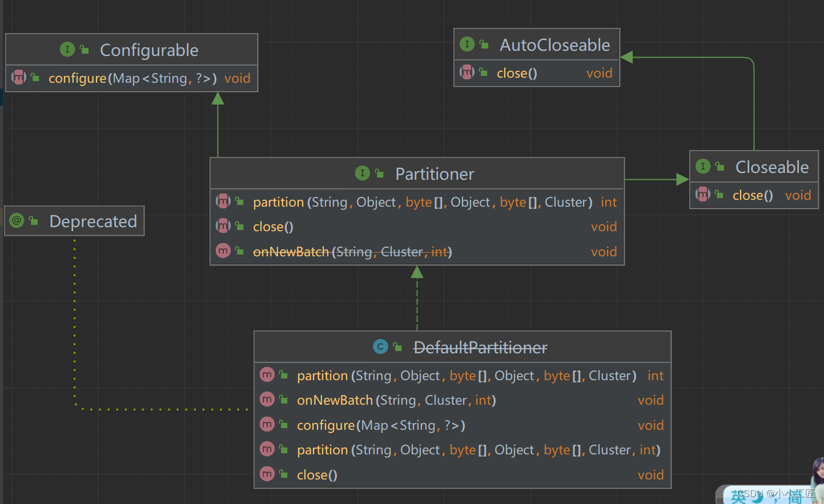The height and width of the screenshot is (504, 824).
Task: Select the DefaultPartitioner class title
Action: (x=480, y=348)
